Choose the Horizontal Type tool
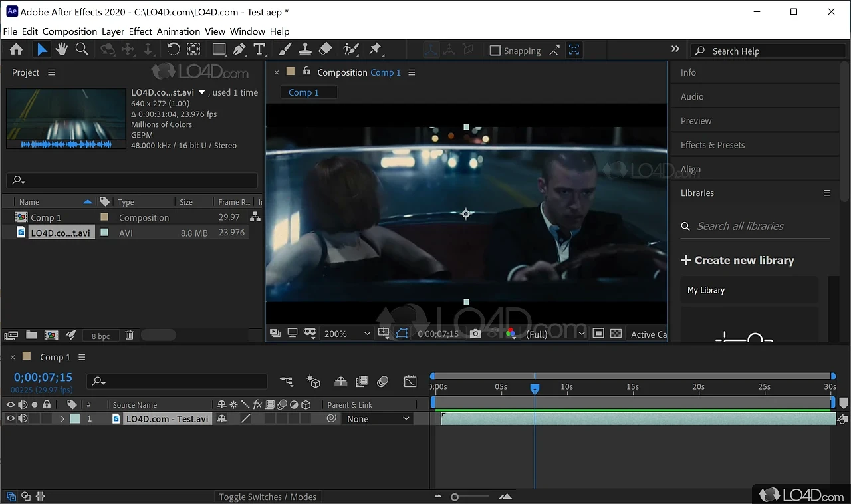This screenshot has height=504, width=851. [x=259, y=48]
